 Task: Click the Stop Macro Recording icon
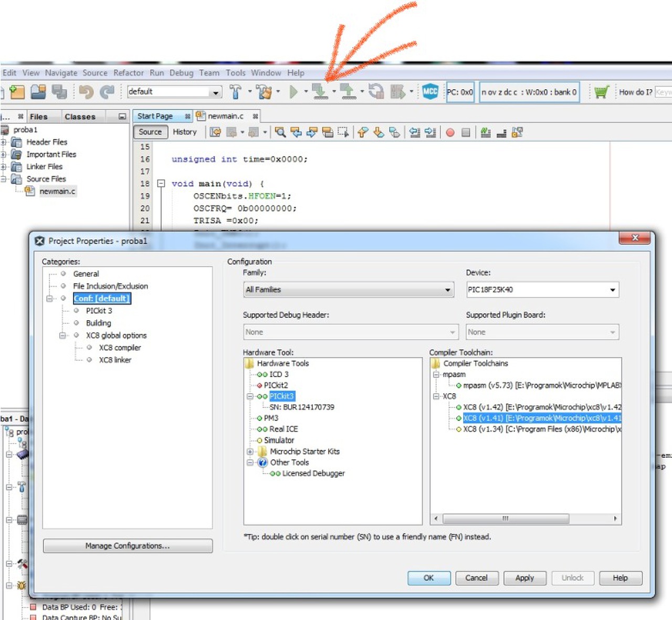(x=466, y=132)
